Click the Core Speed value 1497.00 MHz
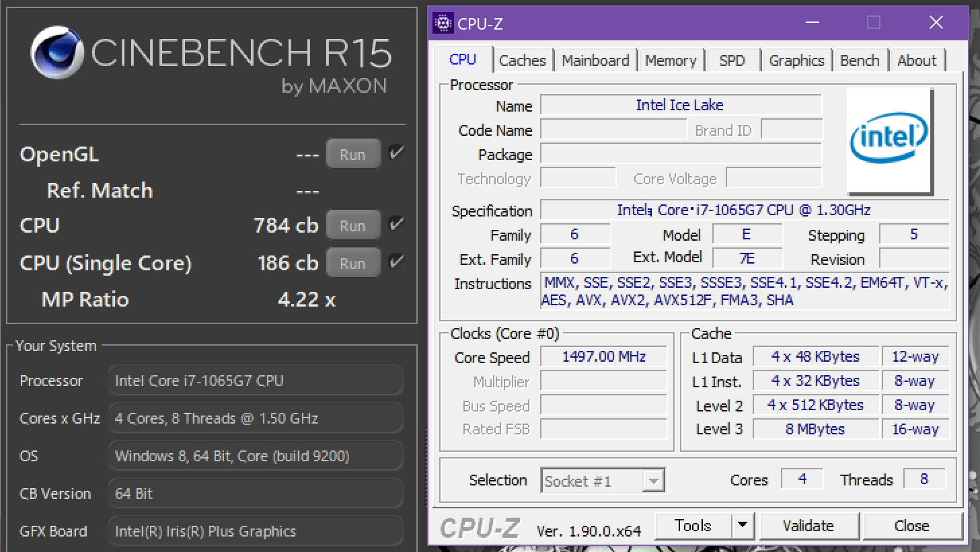Image resolution: width=980 pixels, height=552 pixels. (x=604, y=356)
